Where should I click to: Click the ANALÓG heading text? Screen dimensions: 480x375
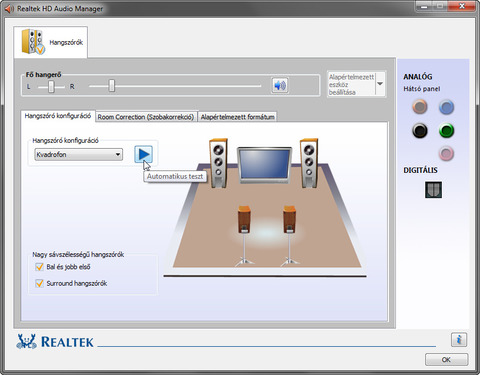[x=418, y=77]
